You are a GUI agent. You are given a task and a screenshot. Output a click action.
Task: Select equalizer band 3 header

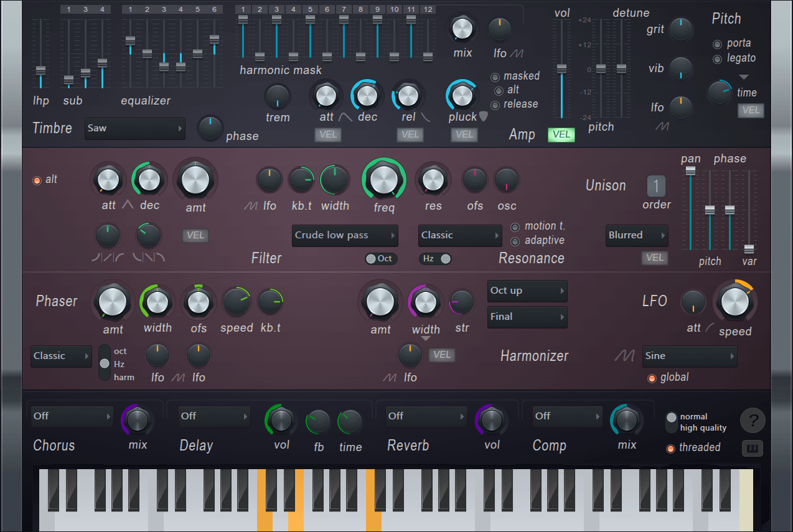pyautogui.click(x=164, y=10)
